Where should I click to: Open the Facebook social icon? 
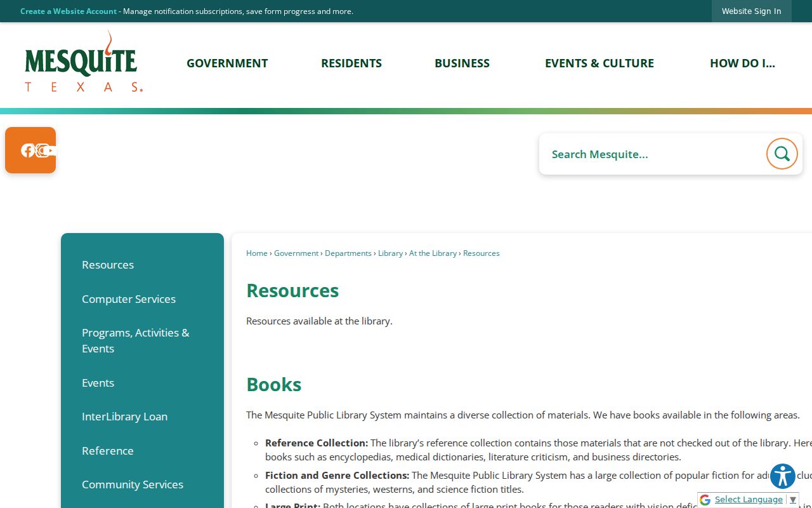click(27, 150)
